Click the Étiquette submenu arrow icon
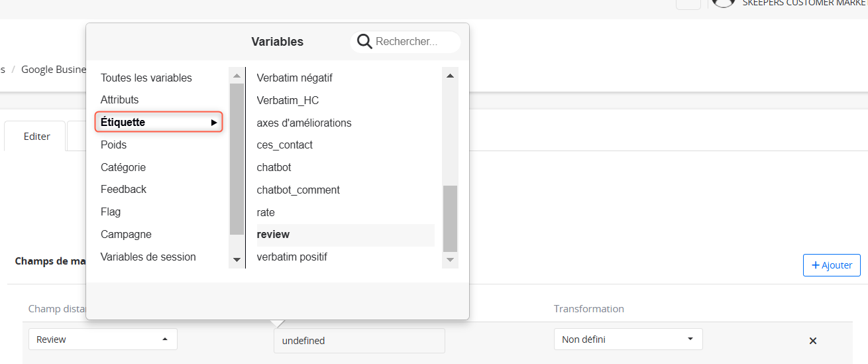 point(214,123)
